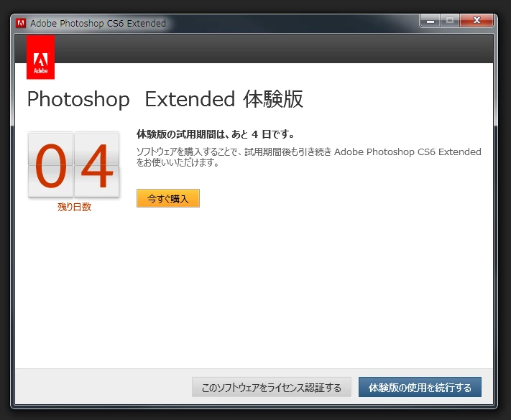Click 体験版の試用期間は、あと 4 日です text
Image resolution: width=511 pixels, height=420 pixels.
tap(216, 134)
